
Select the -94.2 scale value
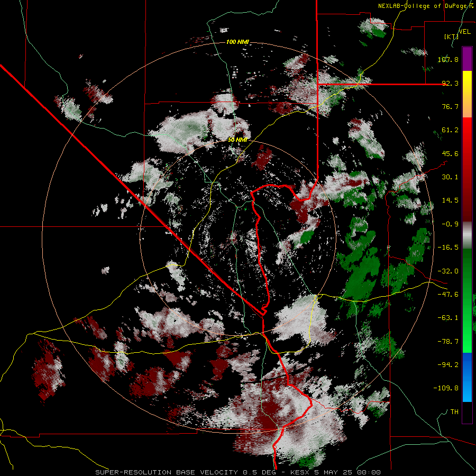(x=448, y=365)
